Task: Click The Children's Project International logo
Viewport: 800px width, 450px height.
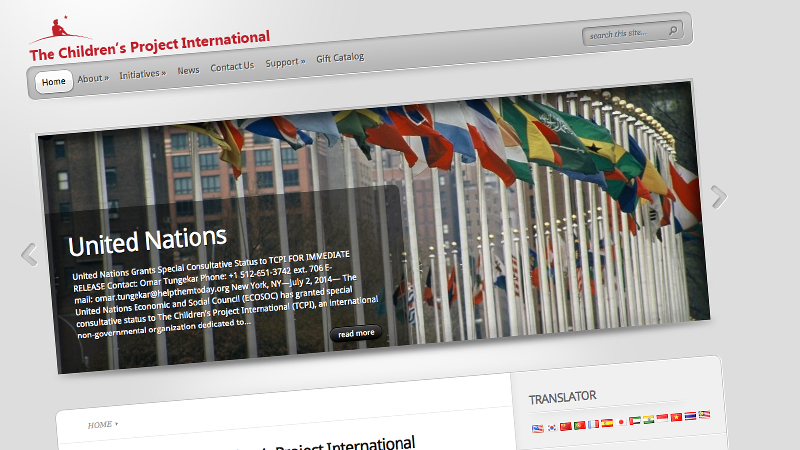Action: pos(149,40)
